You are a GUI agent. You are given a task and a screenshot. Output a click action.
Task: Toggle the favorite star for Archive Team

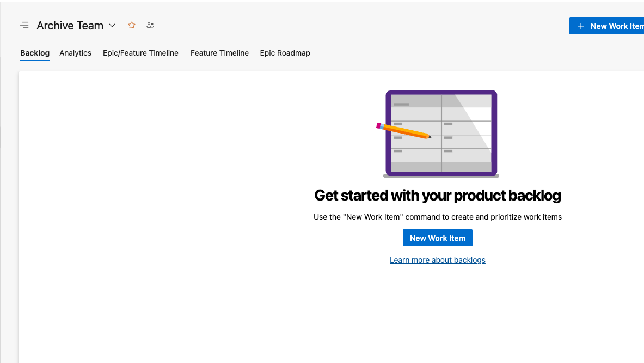pyautogui.click(x=131, y=25)
